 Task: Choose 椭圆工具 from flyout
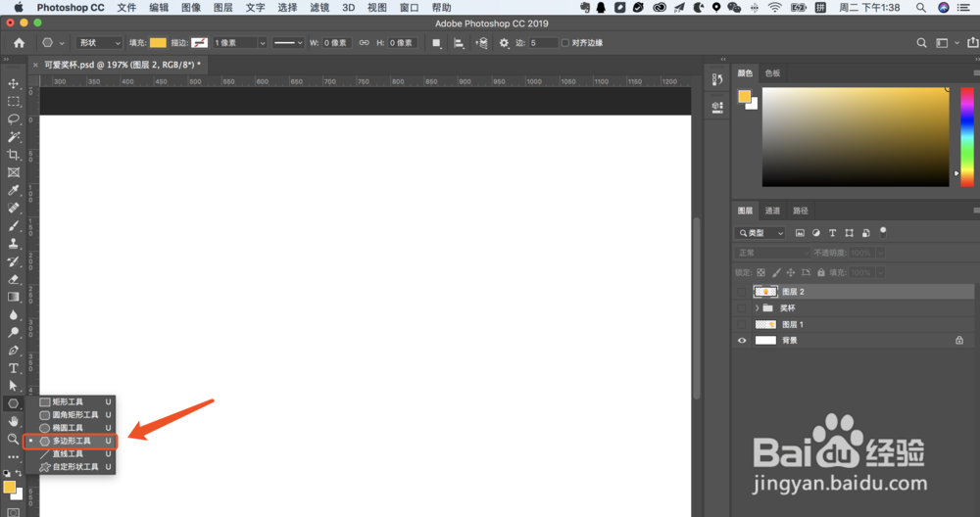(x=70, y=428)
